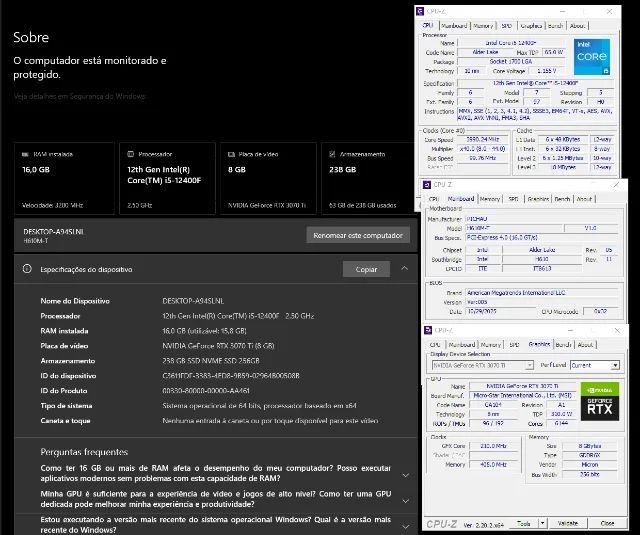
Task: Click the mainboard Model field H610M-T
Action: pyautogui.click(x=514, y=228)
